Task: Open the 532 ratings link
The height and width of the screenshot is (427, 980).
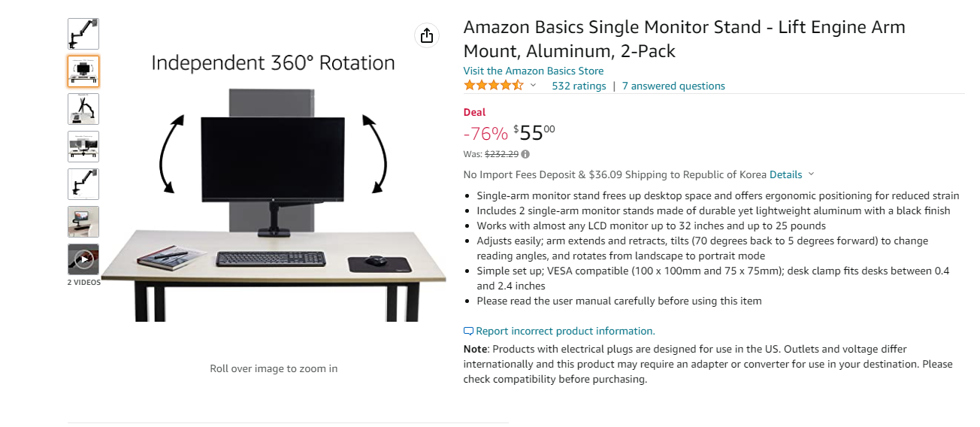Action: (579, 86)
